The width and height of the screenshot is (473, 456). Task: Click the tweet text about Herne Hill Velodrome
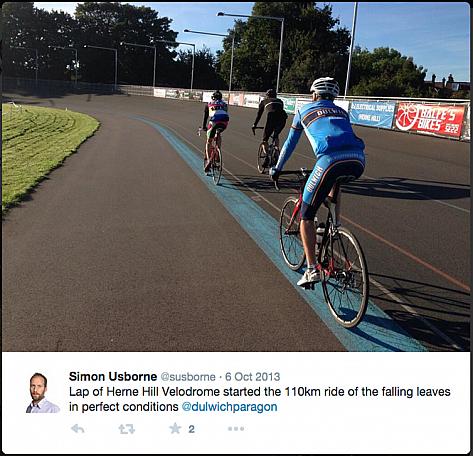point(260,399)
